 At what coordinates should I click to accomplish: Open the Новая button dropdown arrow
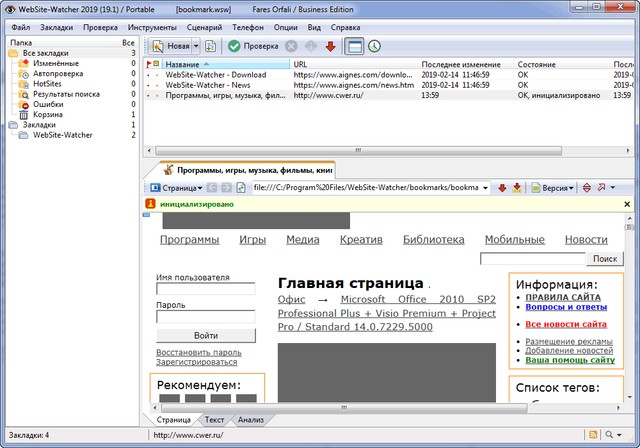195,46
